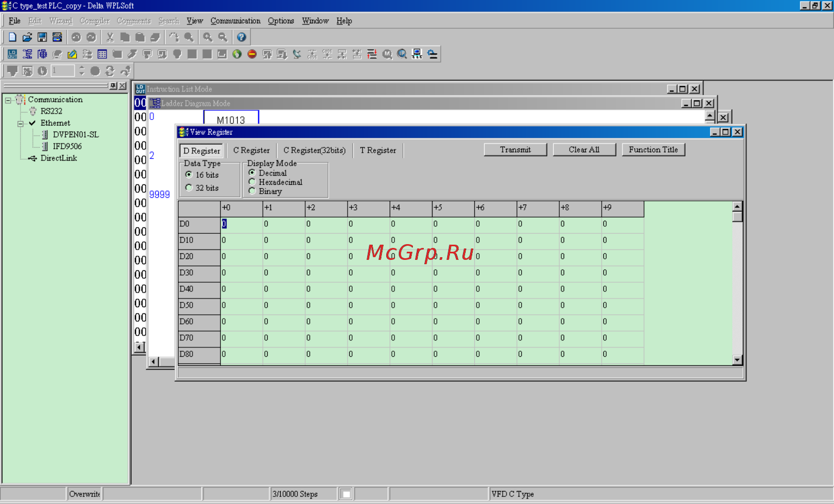Collapse the Communication tree node
834x504 pixels.
coord(8,100)
